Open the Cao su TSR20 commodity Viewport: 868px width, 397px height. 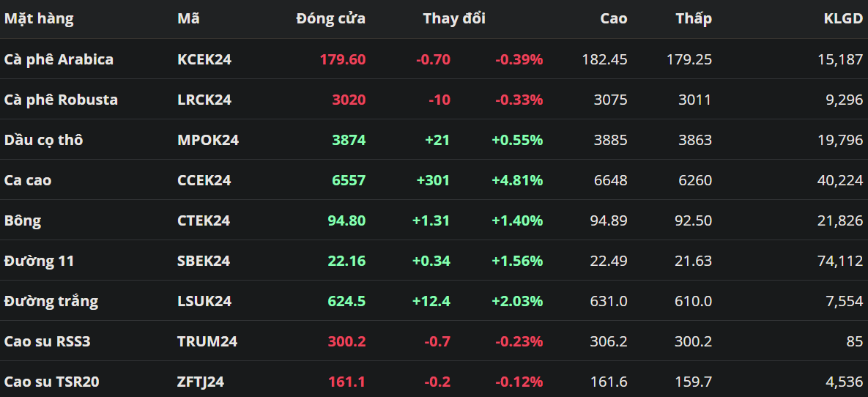[x=51, y=382]
